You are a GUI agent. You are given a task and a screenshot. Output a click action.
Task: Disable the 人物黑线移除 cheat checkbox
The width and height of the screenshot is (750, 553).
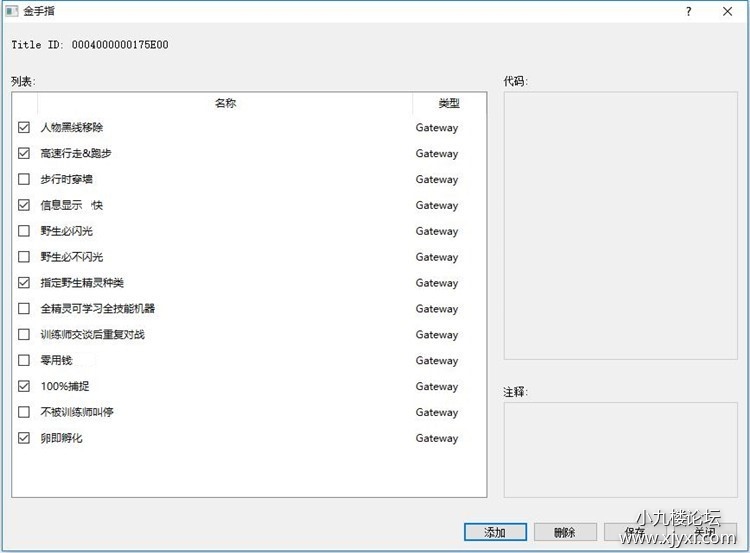coord(24,128)
